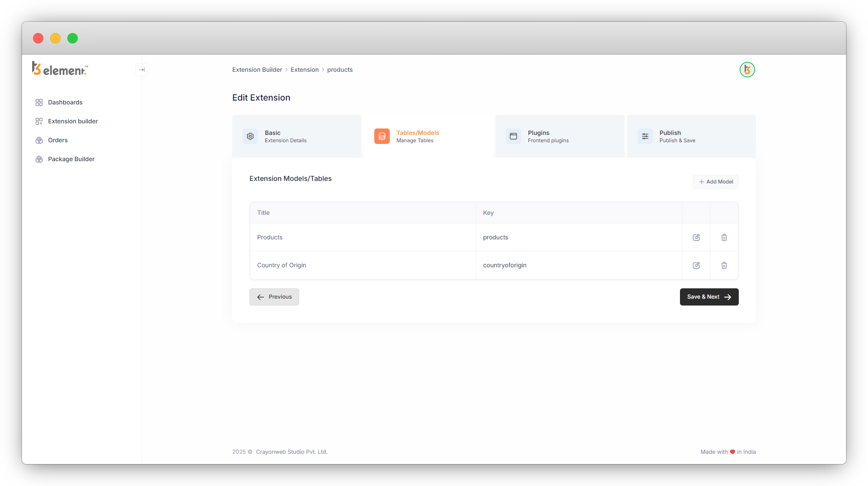
Task: Click Extension Builder breadcrumb link
Action: 257,70
